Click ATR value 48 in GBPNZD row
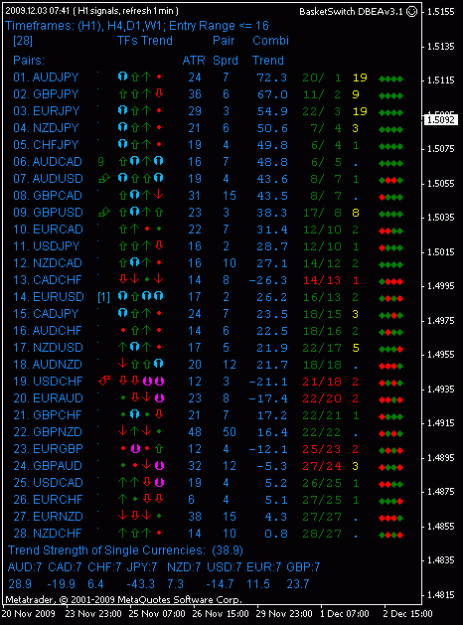The width and height of the screenshot is (463, 625). [x=194, y=432]
